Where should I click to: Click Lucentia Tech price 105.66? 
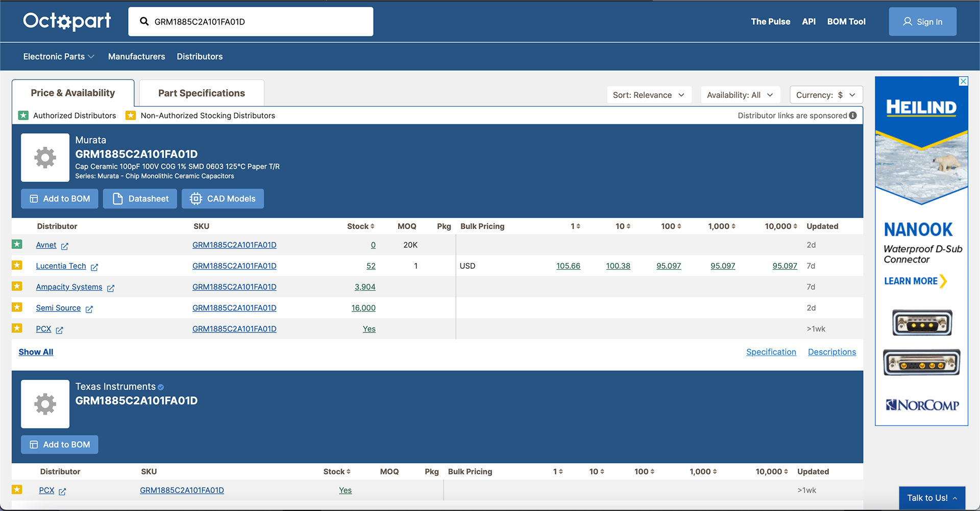[568, 266]
